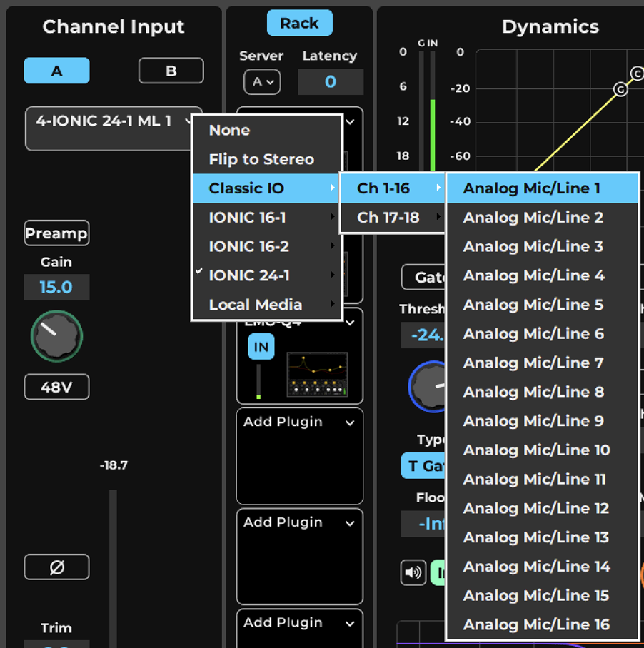Click the Threshold value field -24

[x=424, y=335]
